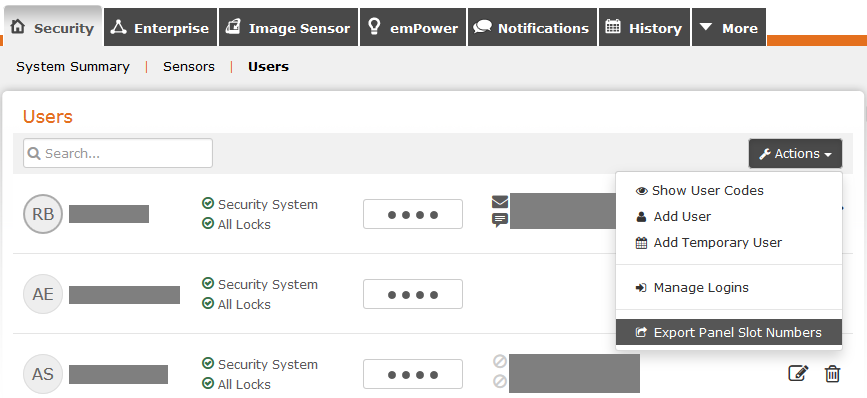
Task: Click the AS user avatar circle
Action: [x=43, y=374]
